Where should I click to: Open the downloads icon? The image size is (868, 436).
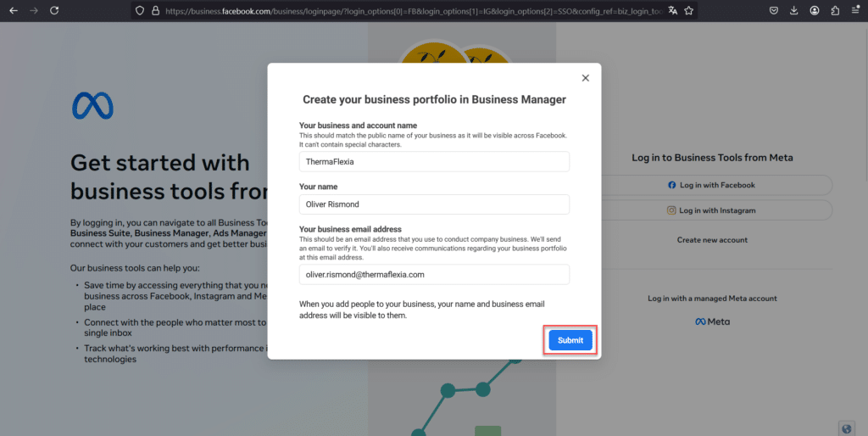(x=793, y=10)
